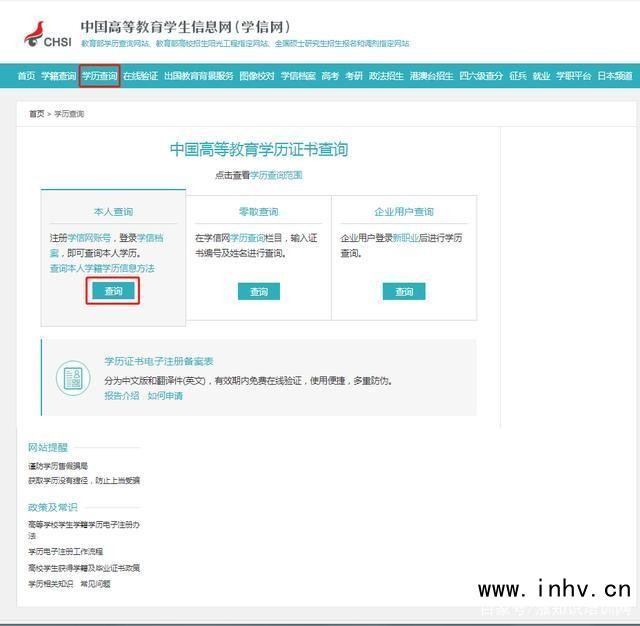This screenshot has width=640, height=626.
Task: Select 零散查询 tab heading
Action: [x=258, y=212]
